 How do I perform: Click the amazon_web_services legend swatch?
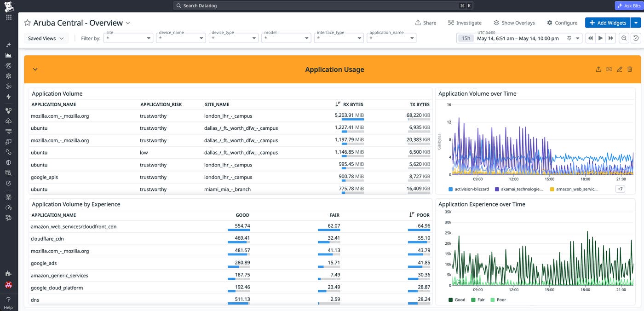[552, 189]
